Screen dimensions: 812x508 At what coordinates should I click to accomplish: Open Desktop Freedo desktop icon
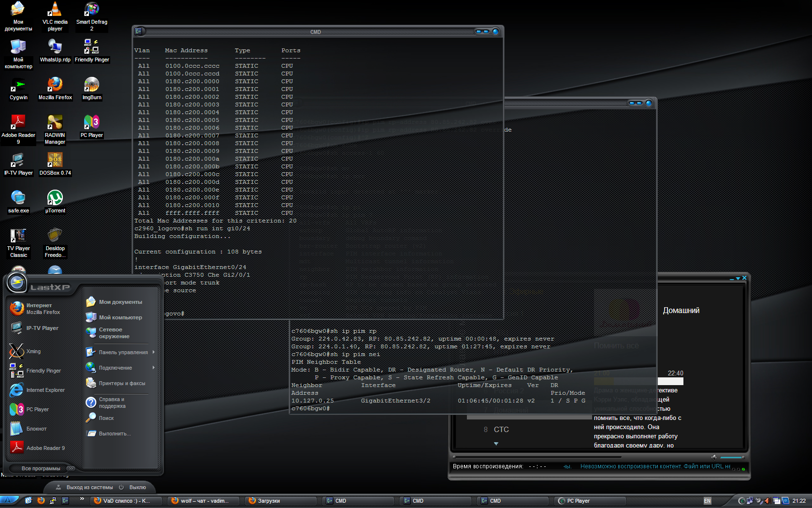(55, 242)
